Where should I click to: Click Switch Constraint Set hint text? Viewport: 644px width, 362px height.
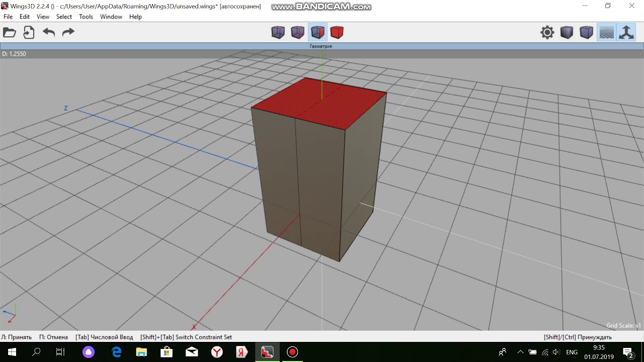(x=204, y=337)
